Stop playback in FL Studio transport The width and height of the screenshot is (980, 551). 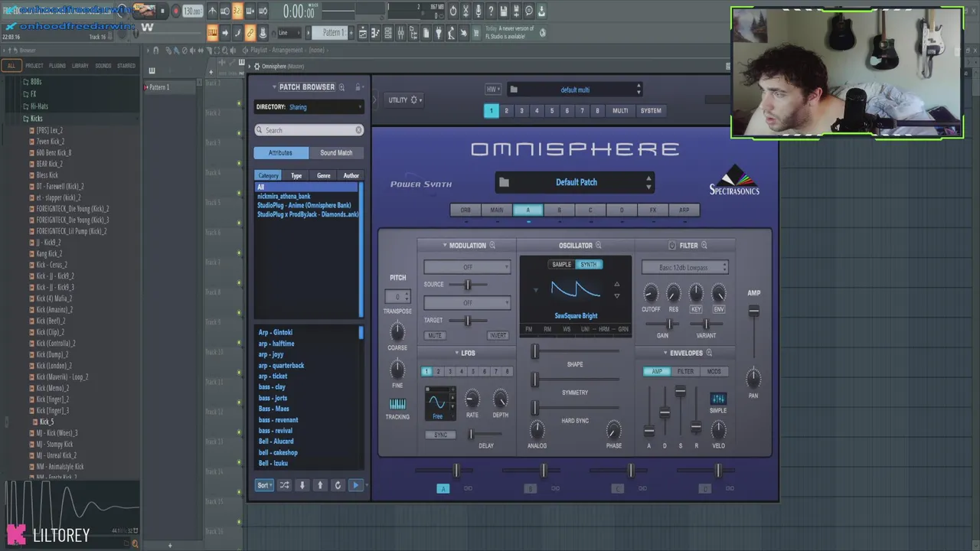162,11
